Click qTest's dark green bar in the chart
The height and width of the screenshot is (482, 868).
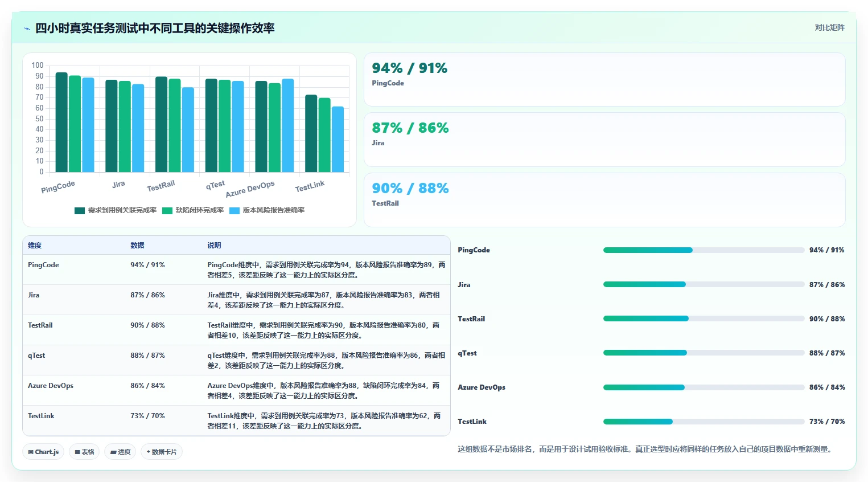211,125
